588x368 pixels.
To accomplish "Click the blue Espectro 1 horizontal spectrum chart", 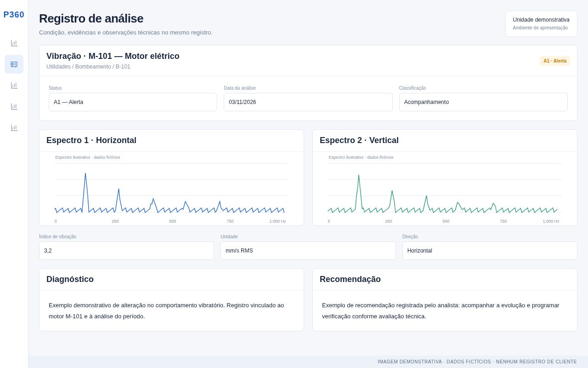I will [x=171, y=189].
